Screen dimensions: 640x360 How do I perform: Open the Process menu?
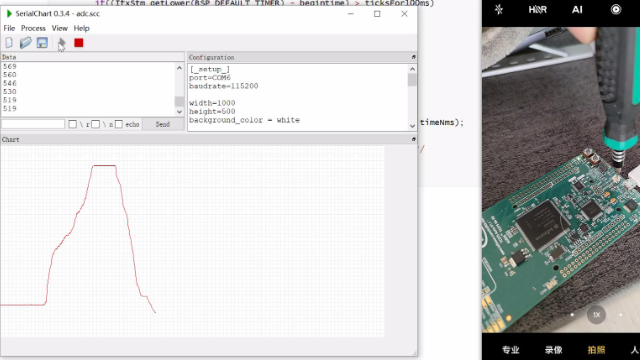[33, 28]
